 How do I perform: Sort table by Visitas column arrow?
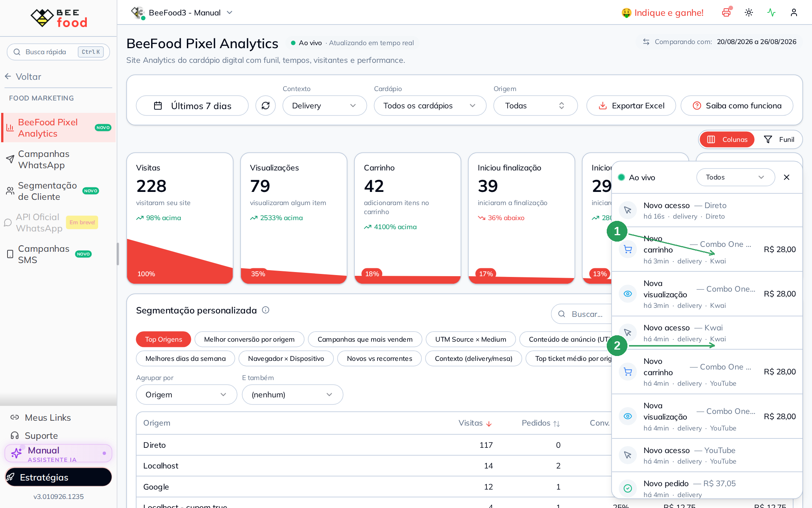click(489, 424)
